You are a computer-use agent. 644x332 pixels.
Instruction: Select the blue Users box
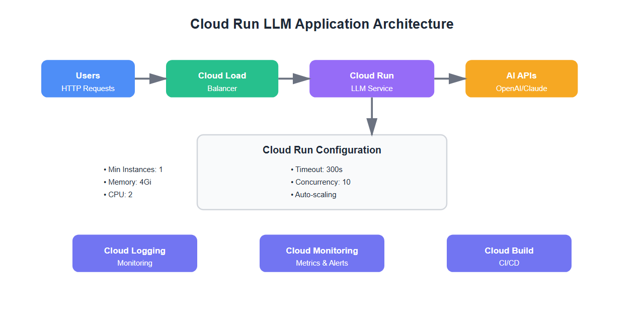pyautogui.click(x=88, y=78)
